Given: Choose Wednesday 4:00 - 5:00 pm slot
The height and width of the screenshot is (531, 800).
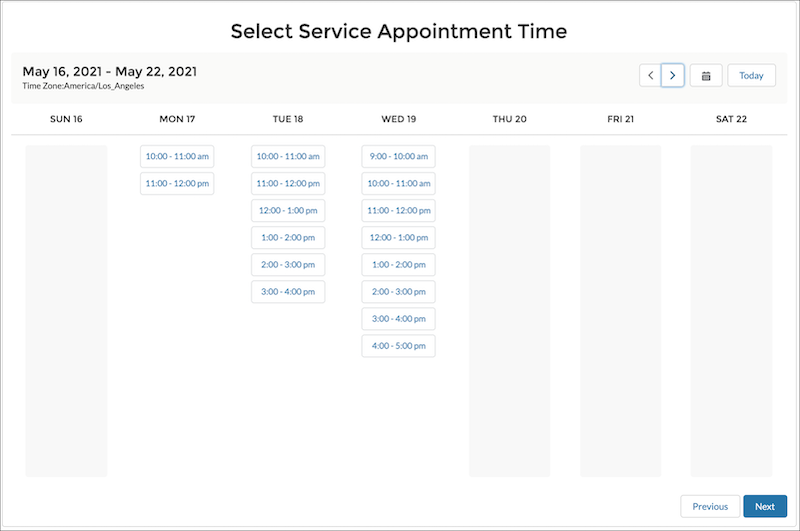Looking at the screenshot, I should click(x=398, y=346).
